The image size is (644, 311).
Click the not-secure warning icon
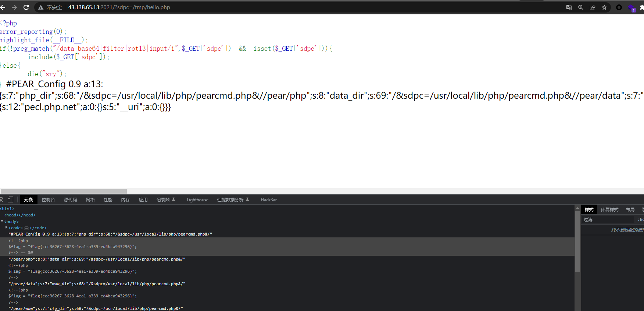pos(41,7)
